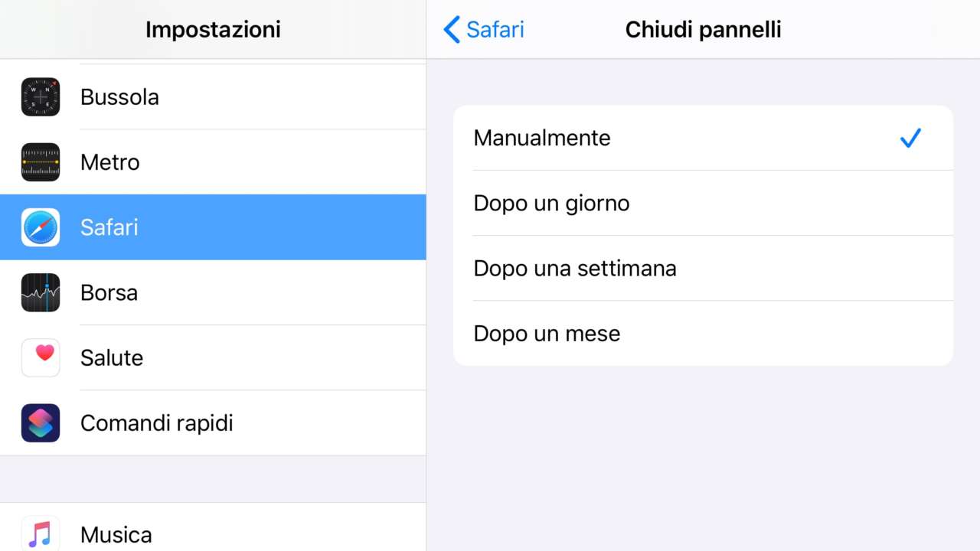
Task: Tap the Bussola compass icon
Action: [x=41, y=97]
